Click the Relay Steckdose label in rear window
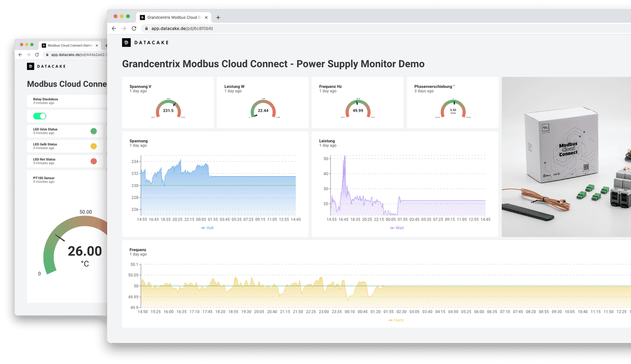This screenshot has height=364, width=631. click(45, 99)
